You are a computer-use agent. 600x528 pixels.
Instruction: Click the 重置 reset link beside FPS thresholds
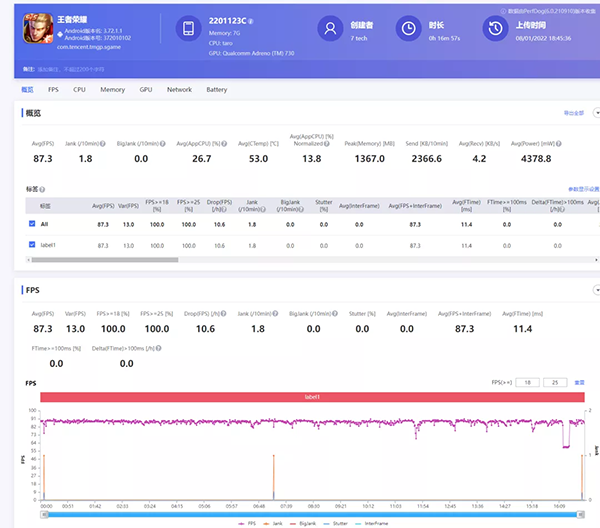577,382
